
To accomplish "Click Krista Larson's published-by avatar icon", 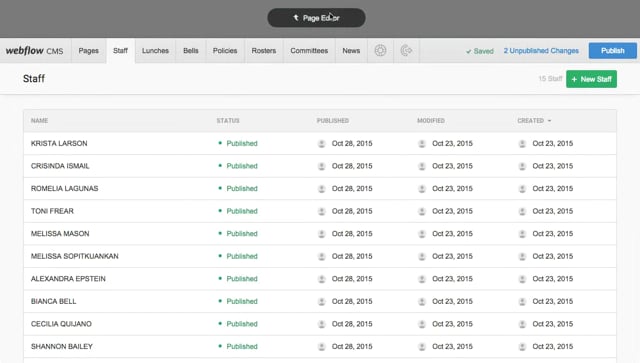I will click(x=322, y=144).
